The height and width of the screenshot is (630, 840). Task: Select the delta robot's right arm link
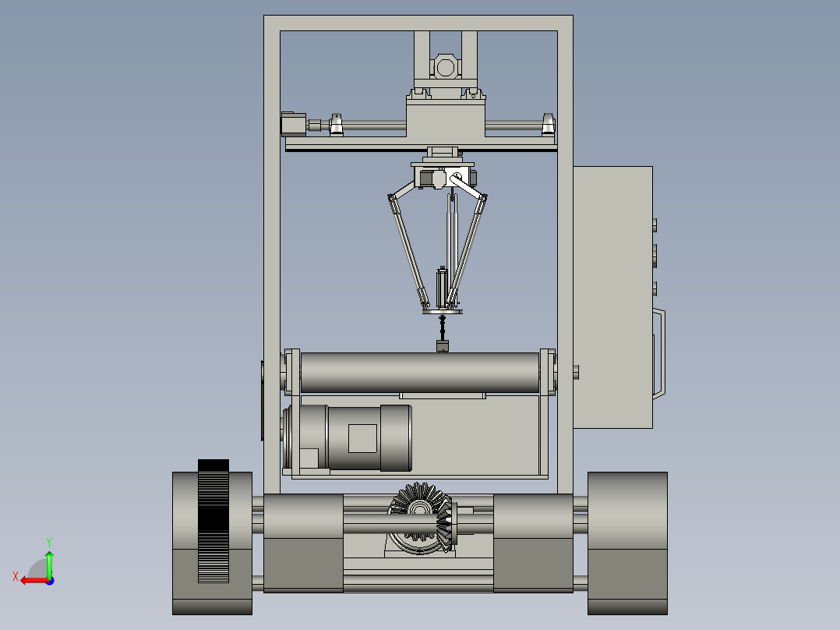[x=468, y=251]
